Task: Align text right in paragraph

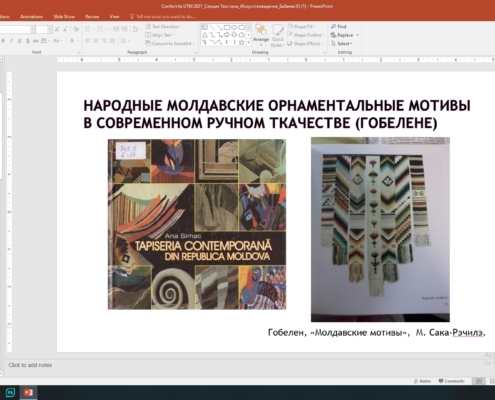Action: coord(104,41)
